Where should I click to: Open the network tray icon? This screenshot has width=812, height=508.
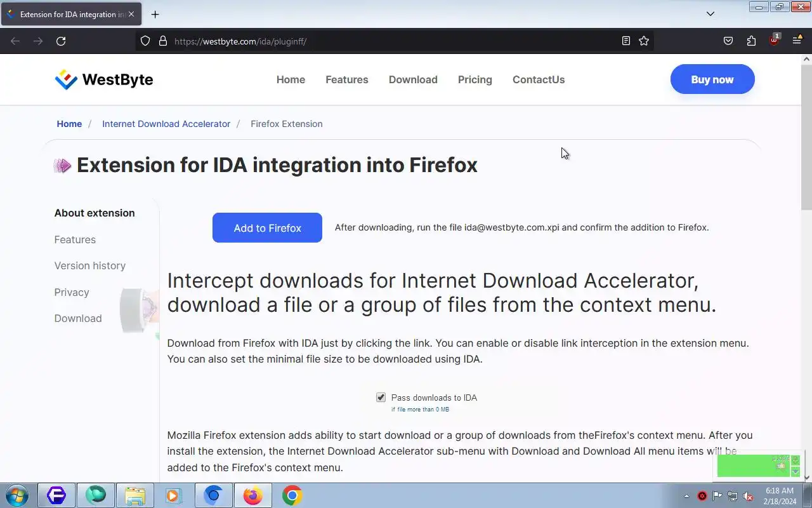[x=733, y=496]
